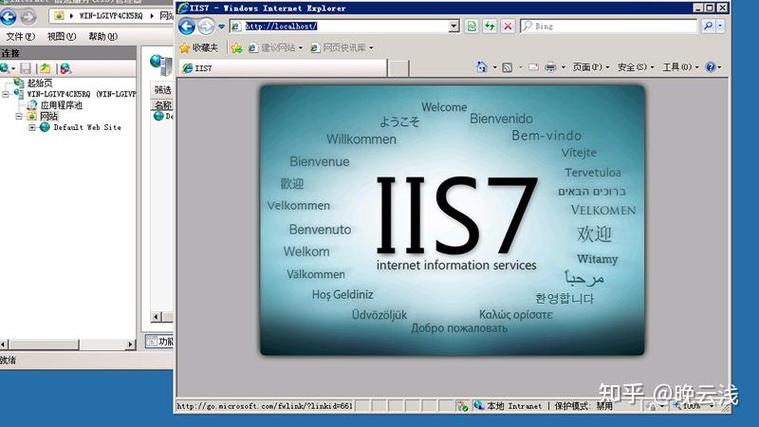Click IIS Manager back navigation button
This screenshot has height=427, width=759.
pyautogui.click(x=8, y=17)
